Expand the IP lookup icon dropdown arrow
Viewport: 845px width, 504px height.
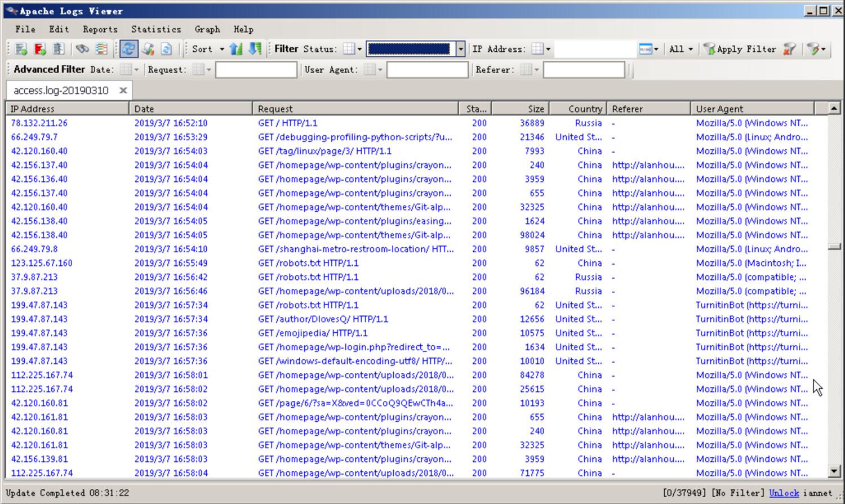pos(656,49)
